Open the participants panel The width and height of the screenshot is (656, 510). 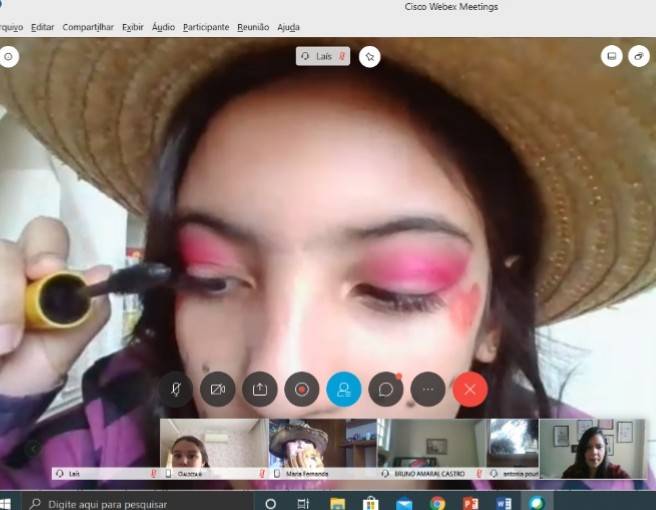pyautogui.click(x=344, y=389)
